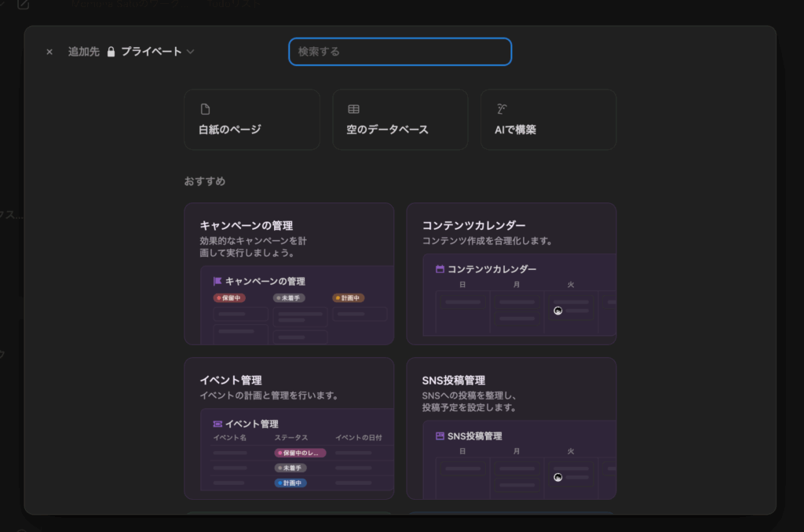The width and height of the screenshot is (804, 532).
Task: Open the イベント管理 template
Action: tap(289, 388)
